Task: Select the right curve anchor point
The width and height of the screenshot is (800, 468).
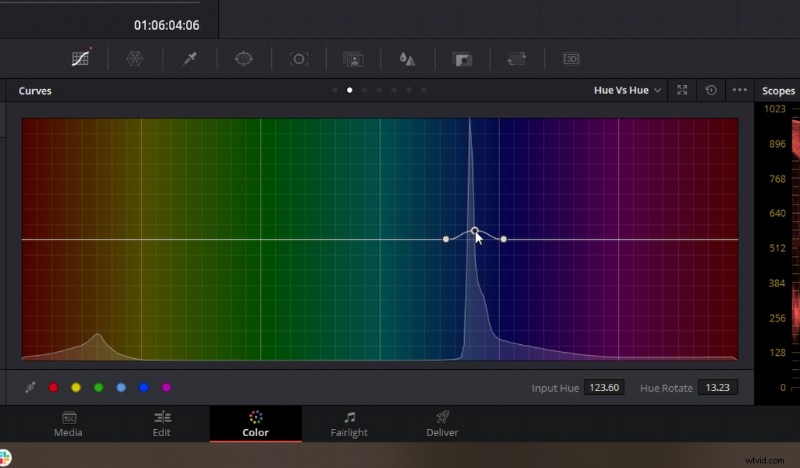Action: (504, 239)
